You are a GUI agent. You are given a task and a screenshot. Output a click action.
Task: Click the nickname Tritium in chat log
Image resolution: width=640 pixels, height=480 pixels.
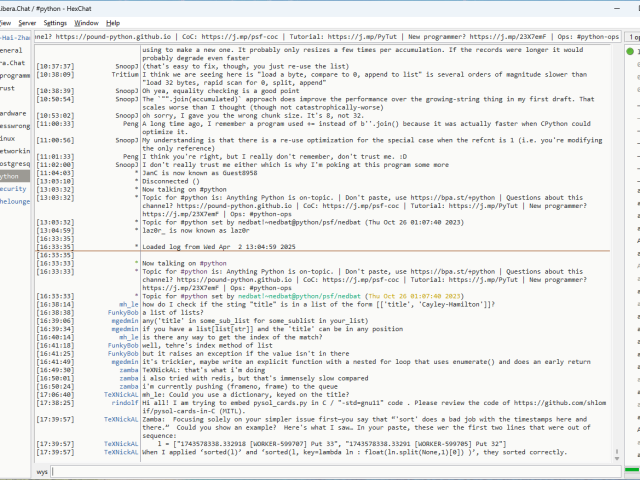[125, 74]
